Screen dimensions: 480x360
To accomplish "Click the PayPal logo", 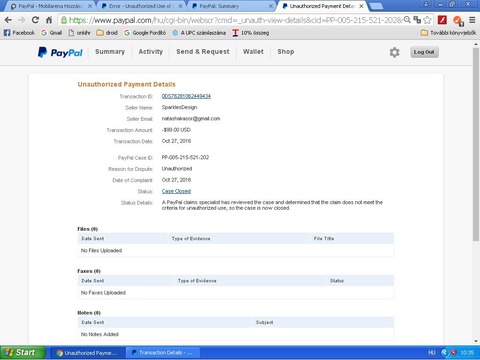I will [60, 52].
